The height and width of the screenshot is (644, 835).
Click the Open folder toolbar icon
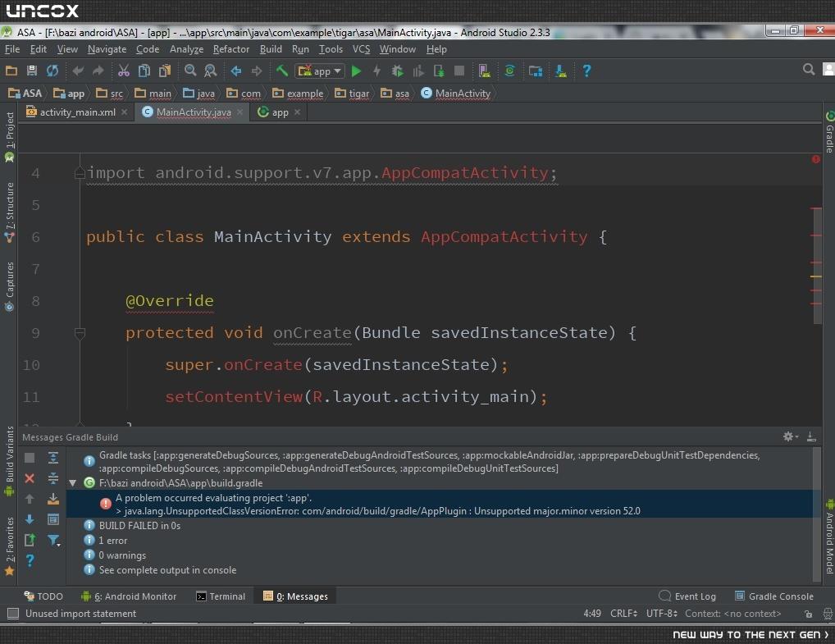(11, 71)
